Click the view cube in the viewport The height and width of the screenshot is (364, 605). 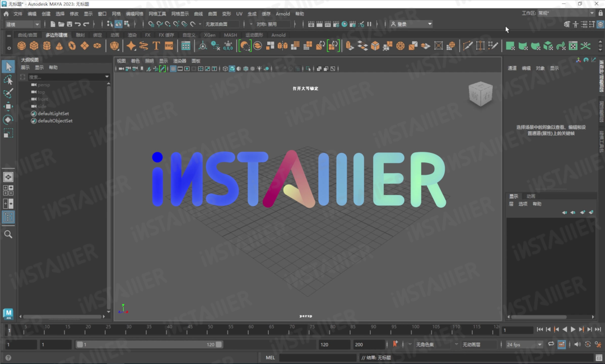(x=481, y=94)
